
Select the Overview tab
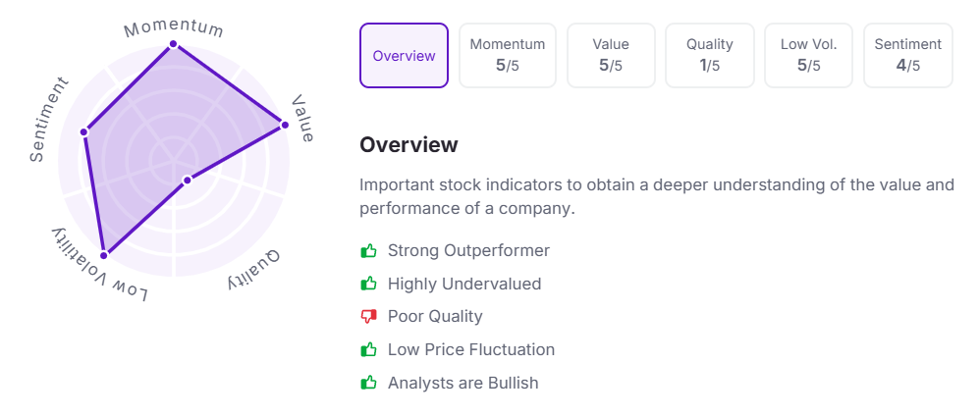[404, 56]
